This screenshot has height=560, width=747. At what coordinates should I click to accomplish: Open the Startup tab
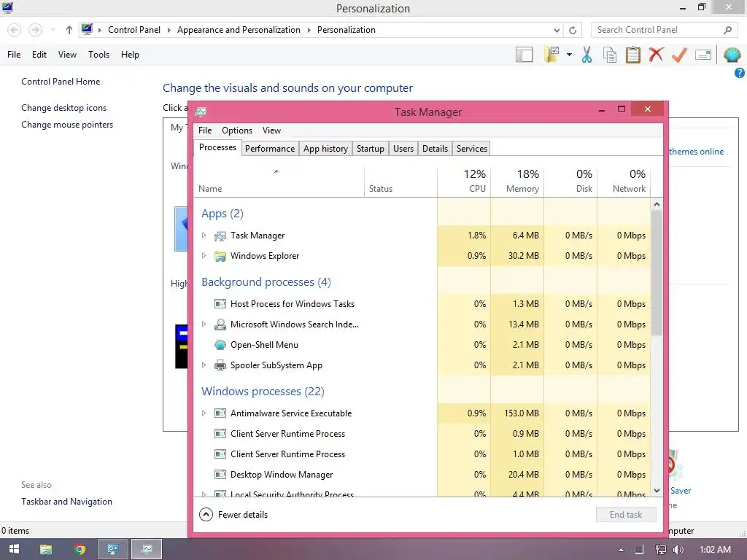pos(370,149)
